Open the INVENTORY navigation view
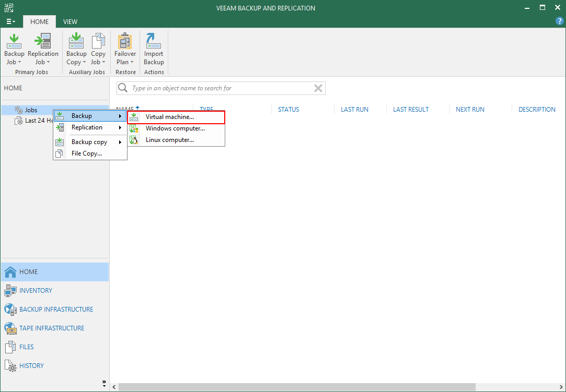The height and width of the screenshot is (392, 566). [55, 291]
